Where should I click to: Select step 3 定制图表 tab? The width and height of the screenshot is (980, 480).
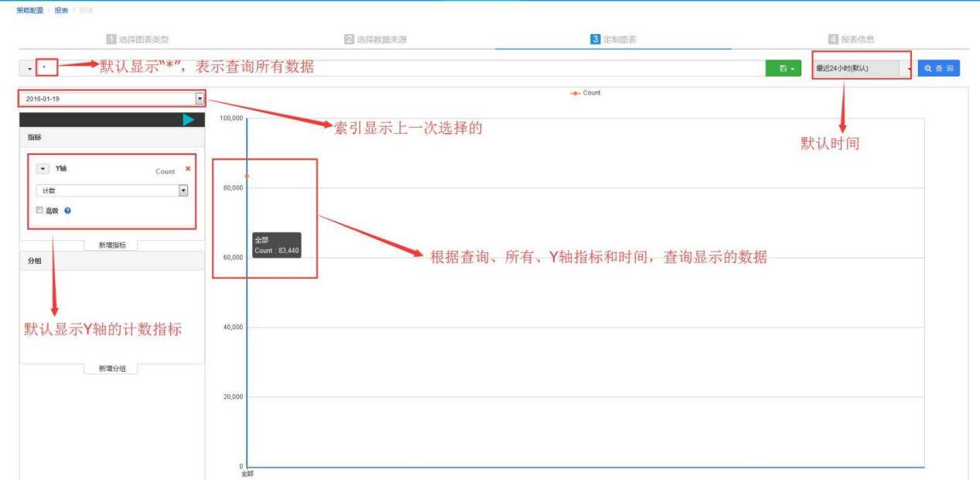pos(613,39)
